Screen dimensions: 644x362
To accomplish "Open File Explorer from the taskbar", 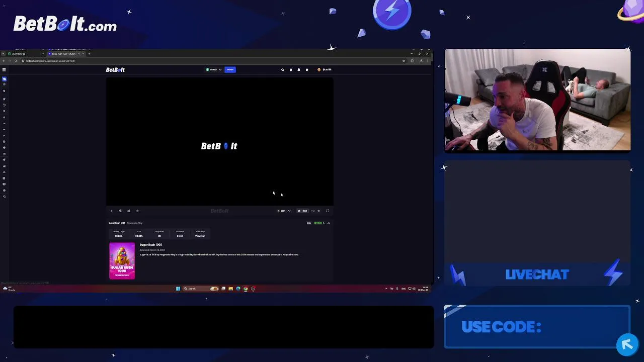I will pos(231,289).
